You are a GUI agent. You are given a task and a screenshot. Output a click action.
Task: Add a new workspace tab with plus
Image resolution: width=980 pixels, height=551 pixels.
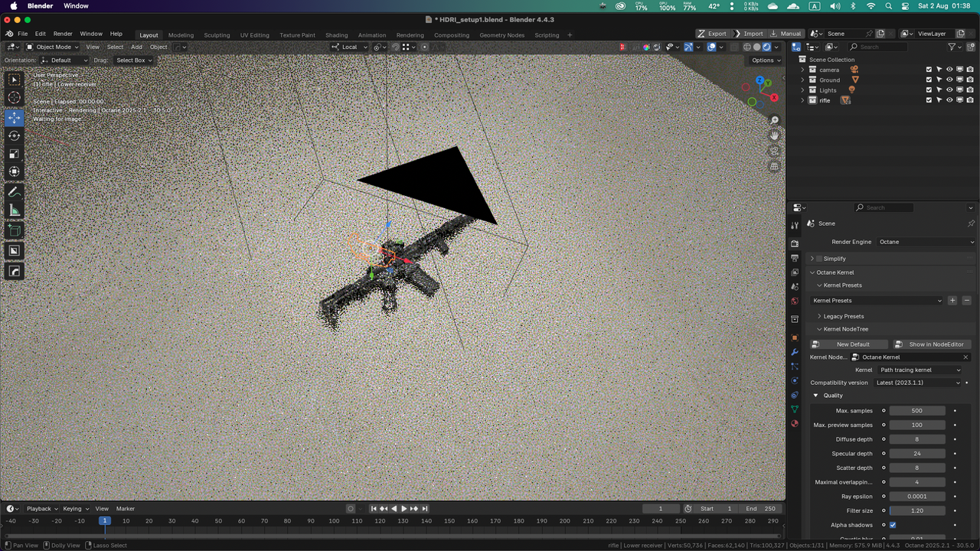click(570, 34)
